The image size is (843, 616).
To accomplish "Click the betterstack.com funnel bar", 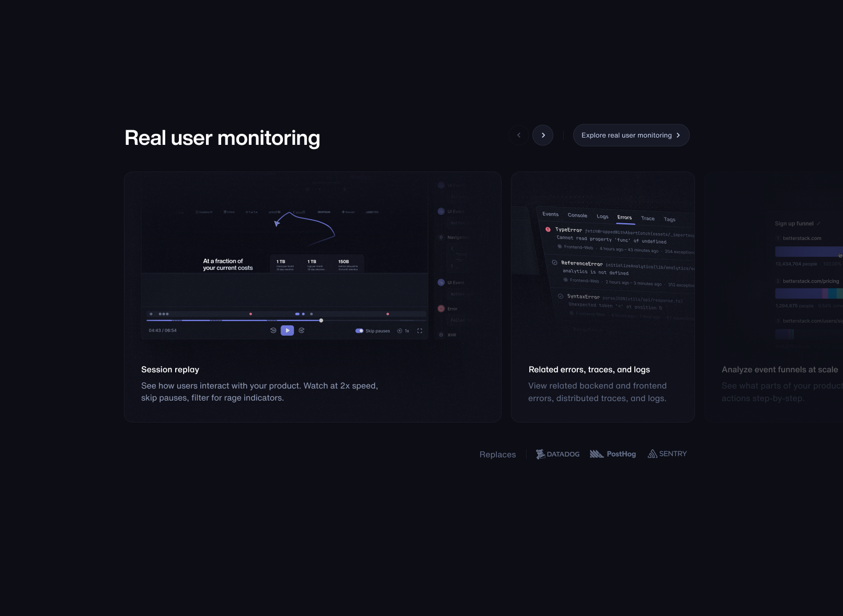I will (x=809, y=252).
